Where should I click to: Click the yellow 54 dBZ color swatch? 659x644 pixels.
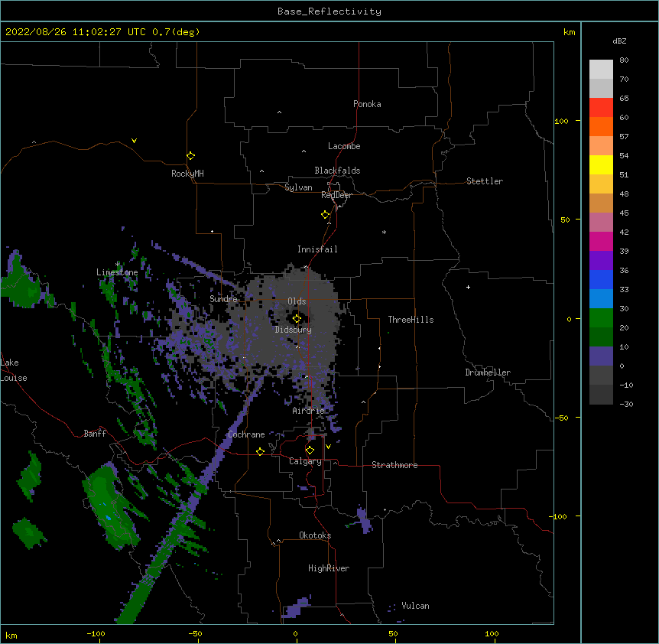coord(601,164)
